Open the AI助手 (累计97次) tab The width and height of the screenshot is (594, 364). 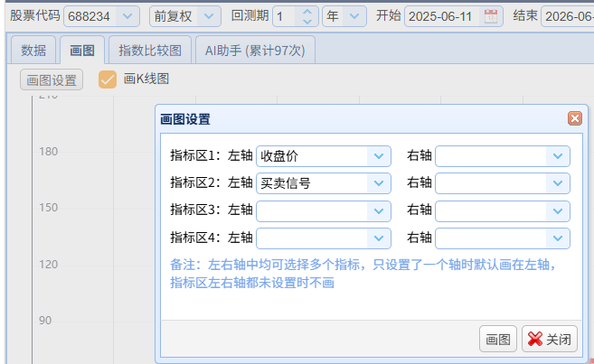(x=255, y=50)
